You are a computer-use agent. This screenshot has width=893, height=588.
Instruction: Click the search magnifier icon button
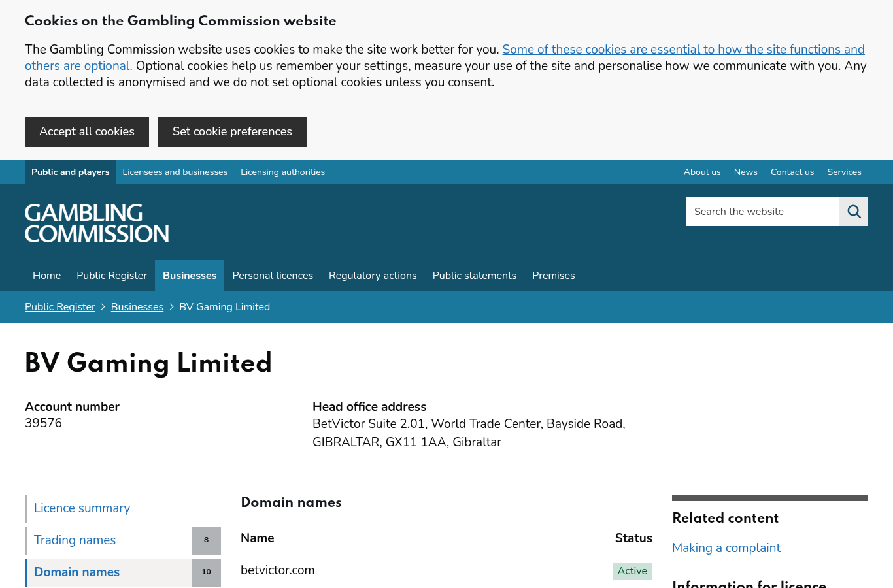coord(854,212)
